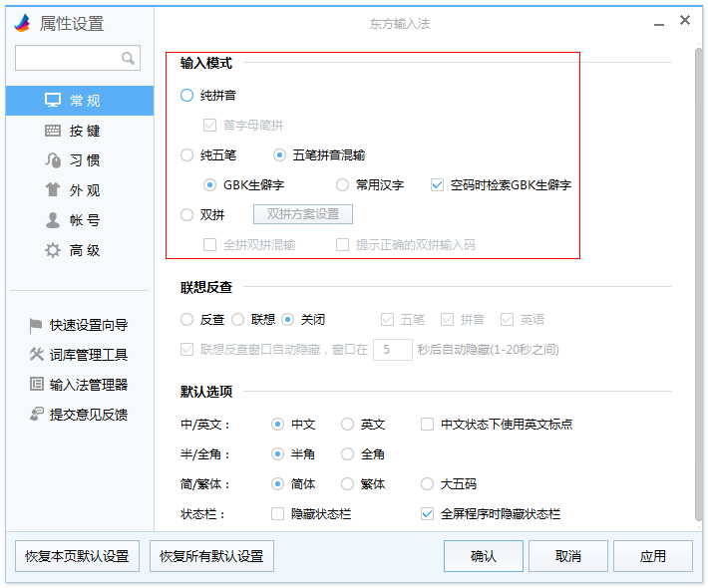708x588 pixels.
Task: Toggle the 拼音 lookup checkbox
Action: (x=447, y=320)
